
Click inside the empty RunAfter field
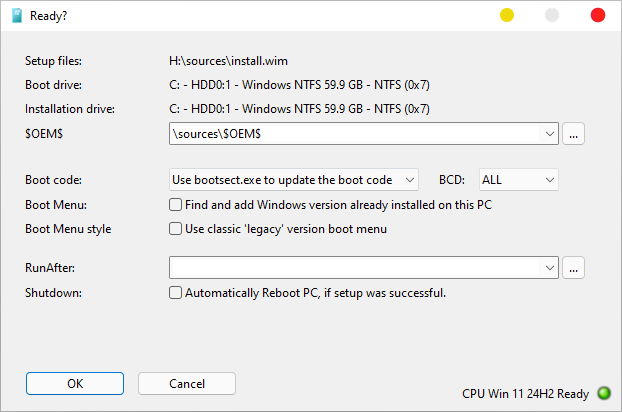click(x=355, y=267)
